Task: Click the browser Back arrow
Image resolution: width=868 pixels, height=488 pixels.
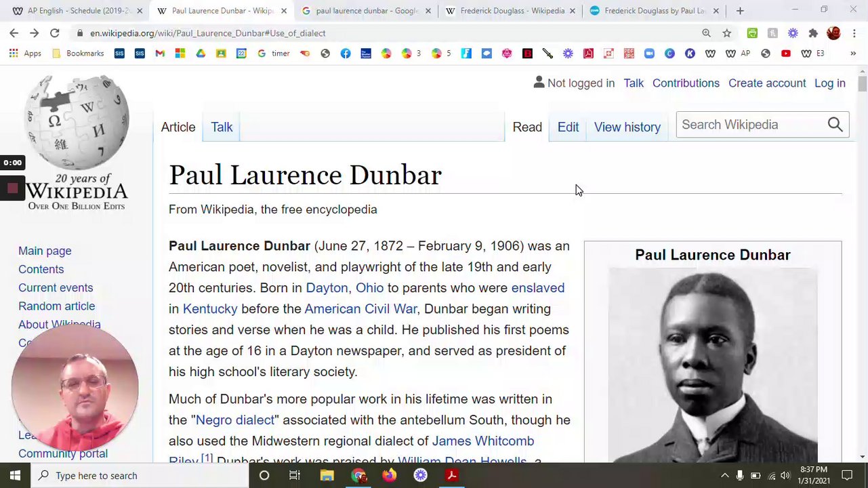Action: coord(14,33)
